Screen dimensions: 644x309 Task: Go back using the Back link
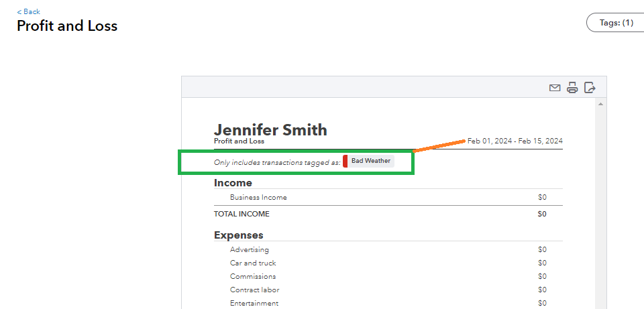29,11
